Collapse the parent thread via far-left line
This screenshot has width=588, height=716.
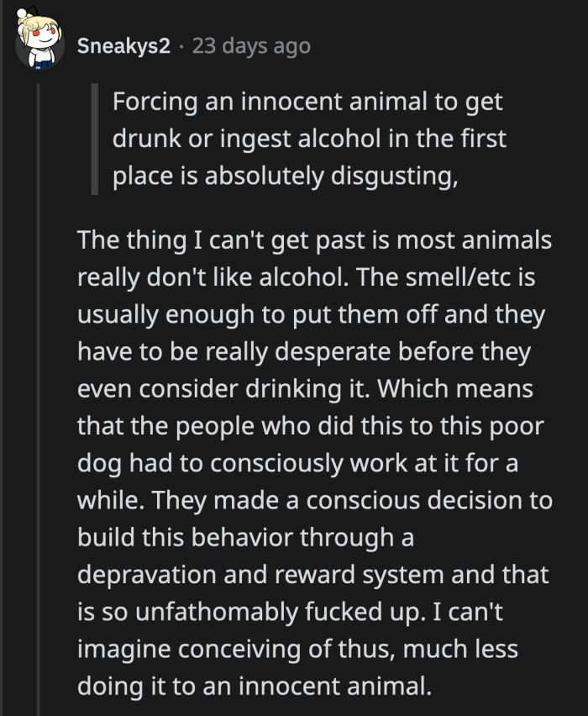(x=2, y=358)
